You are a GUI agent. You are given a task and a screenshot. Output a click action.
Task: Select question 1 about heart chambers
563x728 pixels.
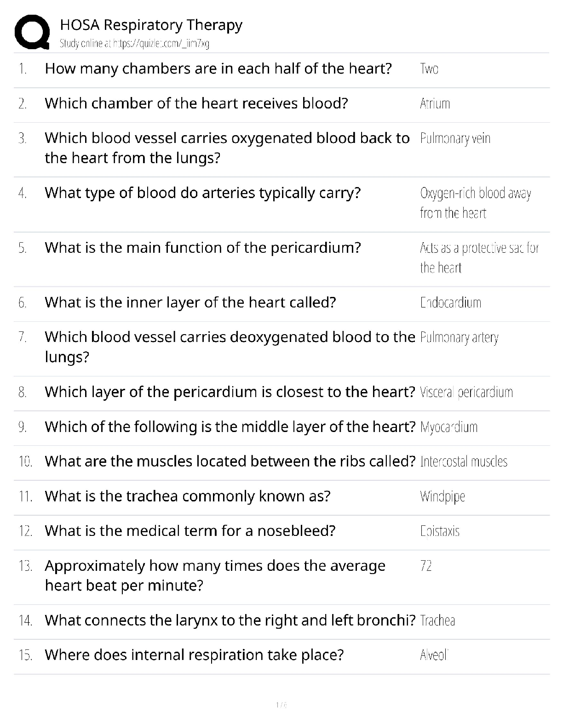click(x=218, y=68)
